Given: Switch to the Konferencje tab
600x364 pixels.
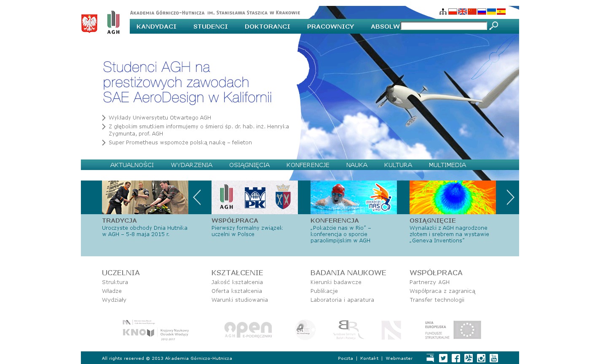Looking at the screenshot, I should coord(308,165).
